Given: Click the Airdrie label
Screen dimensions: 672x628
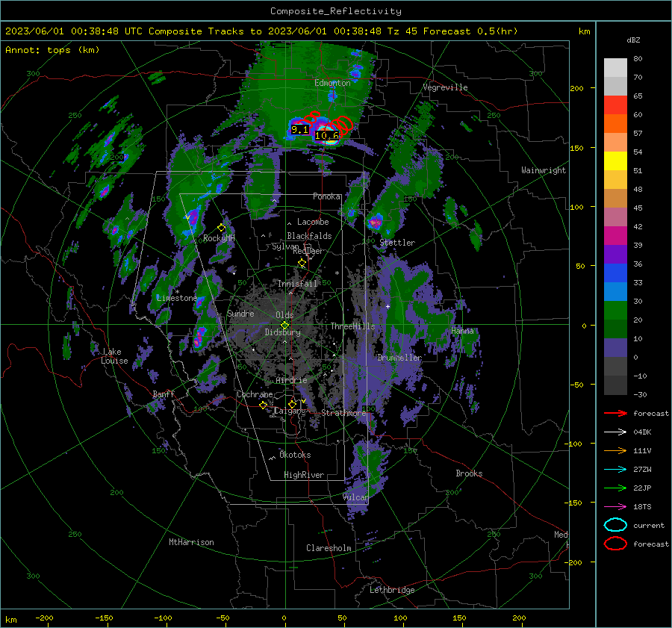Looking at the screenshot, I should 291,380.
